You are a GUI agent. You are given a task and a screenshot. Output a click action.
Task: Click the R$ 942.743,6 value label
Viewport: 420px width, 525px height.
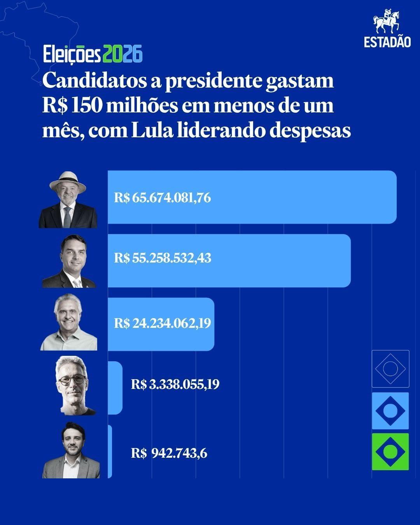coord(169,453)
